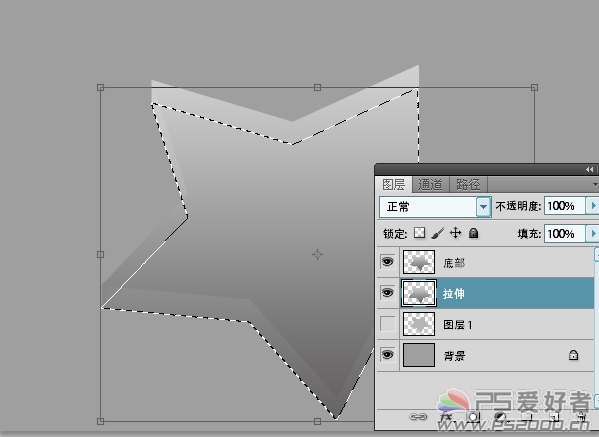Click the link layers icon
Image resolution: width=599 pixels, height=437 pixels.
pyautogui.click(x=418, y=416)
